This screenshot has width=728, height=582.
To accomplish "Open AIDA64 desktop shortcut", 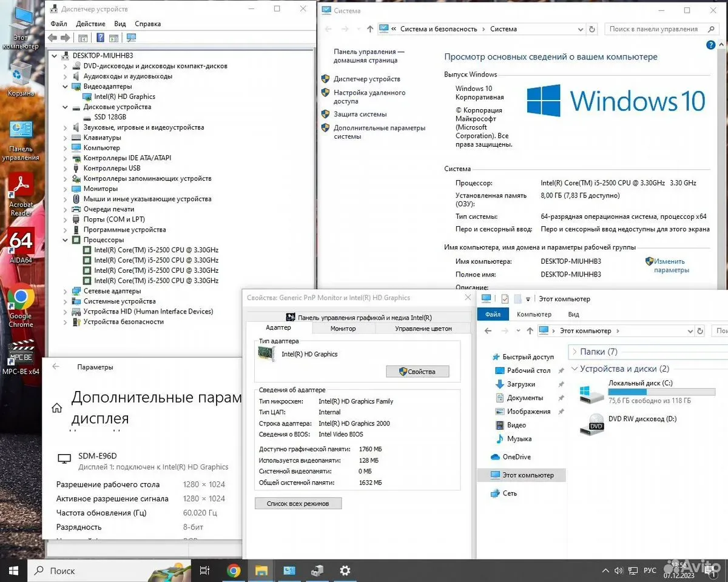I will 21,245.
